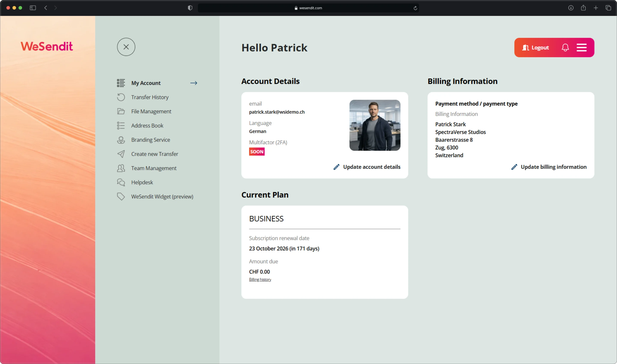The image size is (617, 364).
Task: Click the Hello Patrick heading
Action: point(274,48)
